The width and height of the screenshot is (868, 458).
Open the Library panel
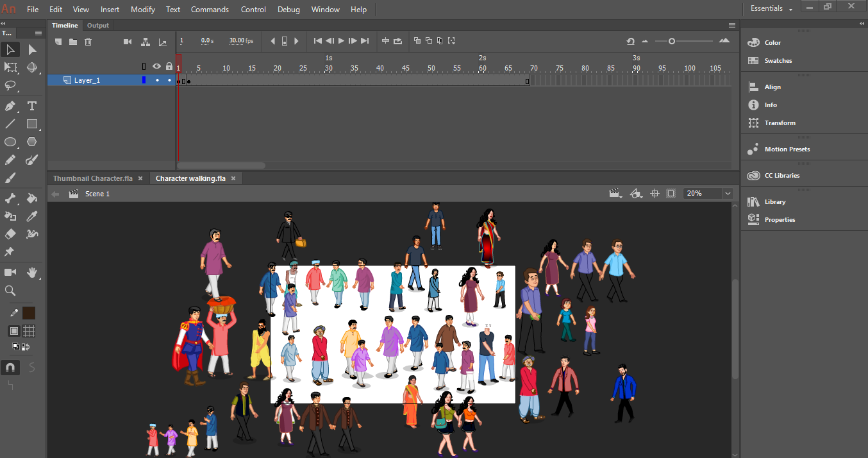(x=774, y=201)
